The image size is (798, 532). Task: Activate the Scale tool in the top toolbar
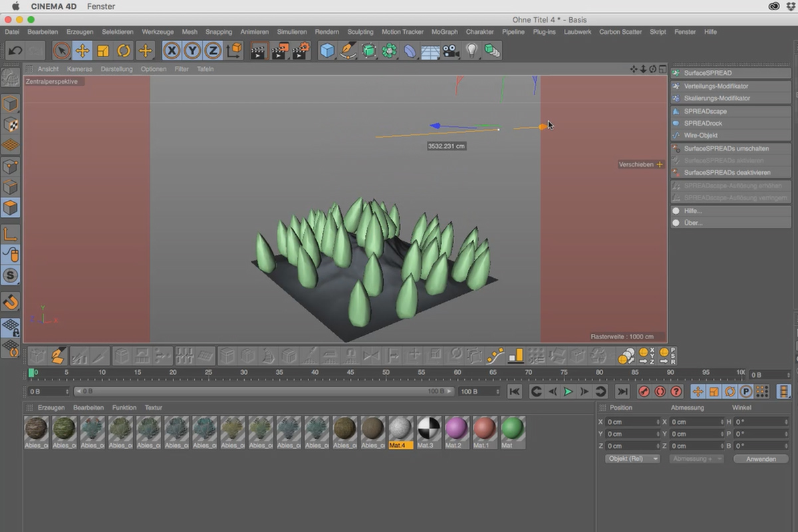103,51
